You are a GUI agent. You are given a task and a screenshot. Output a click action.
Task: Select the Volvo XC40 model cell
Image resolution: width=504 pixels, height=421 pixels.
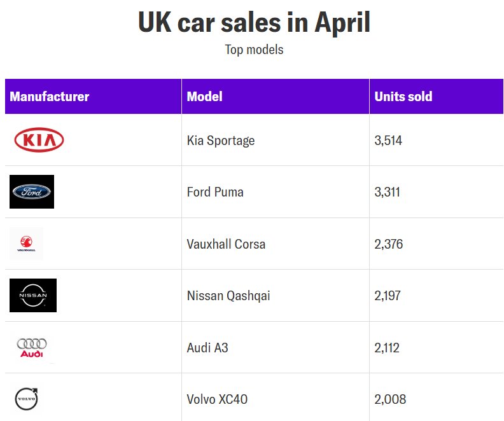point(217,400)
